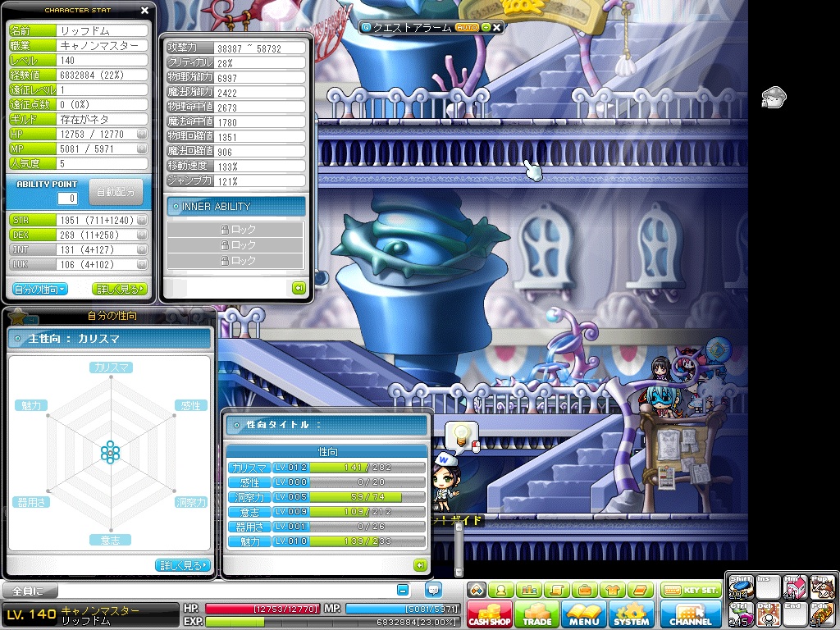840x630 pixels.
Task: Click the diamond shortcut icon left of character icon
Action: [x=477, y=590]
